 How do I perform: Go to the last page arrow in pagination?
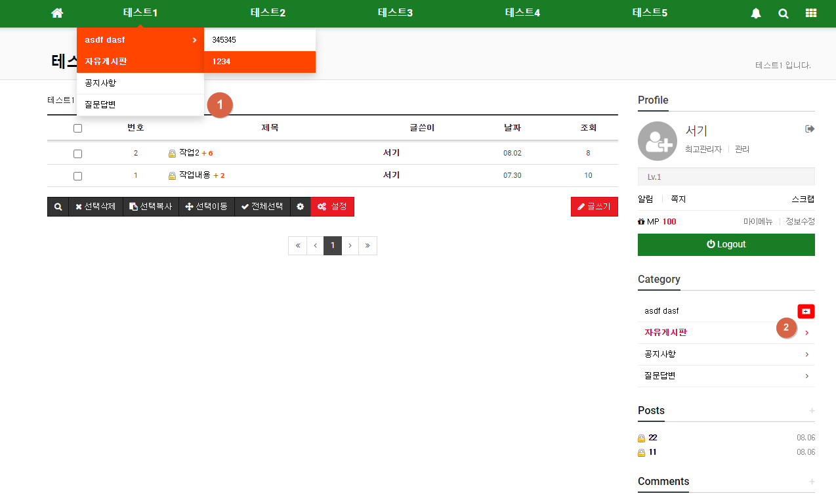tap(367, 245)
